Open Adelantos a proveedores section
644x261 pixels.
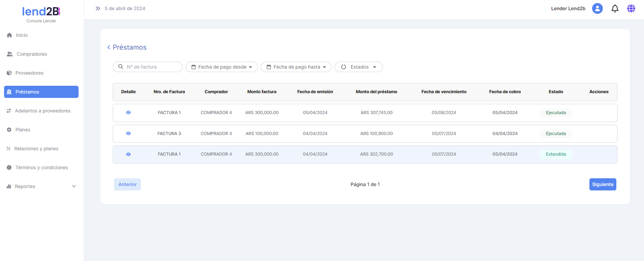point(42,111)
